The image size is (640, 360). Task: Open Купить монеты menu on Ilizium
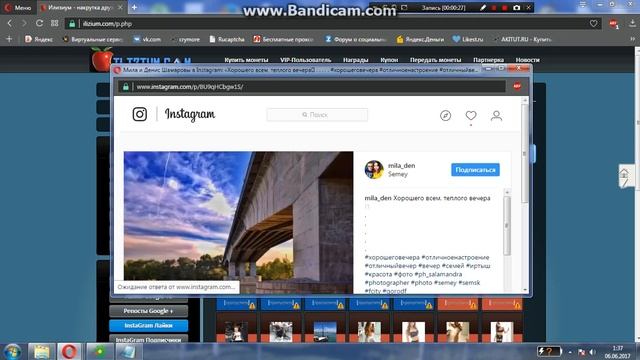[x=246, y=60]
